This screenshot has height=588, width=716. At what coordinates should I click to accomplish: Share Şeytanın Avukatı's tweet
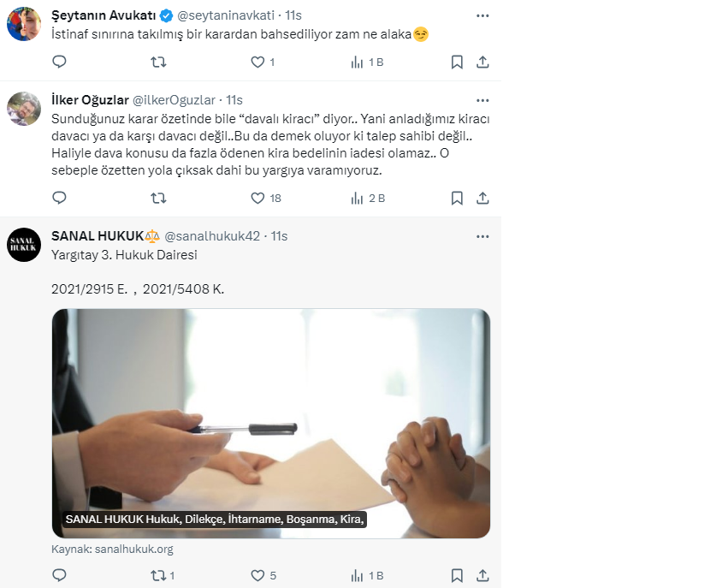[x=482, y=62]
